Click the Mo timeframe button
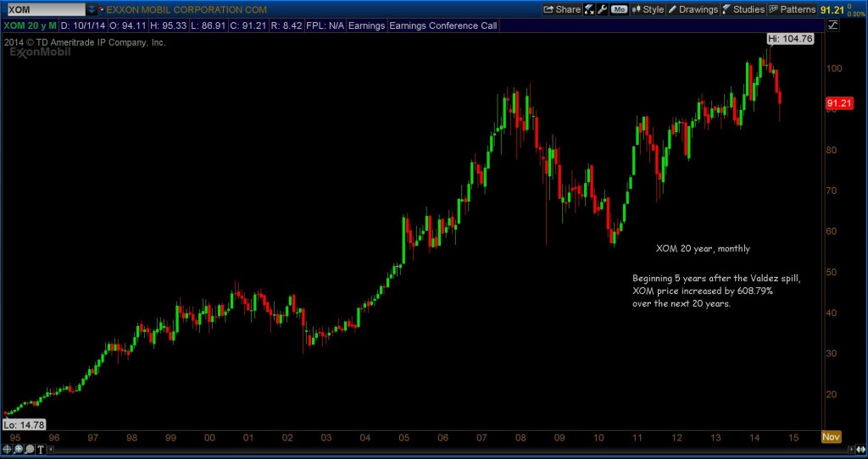 pos(619,9)
